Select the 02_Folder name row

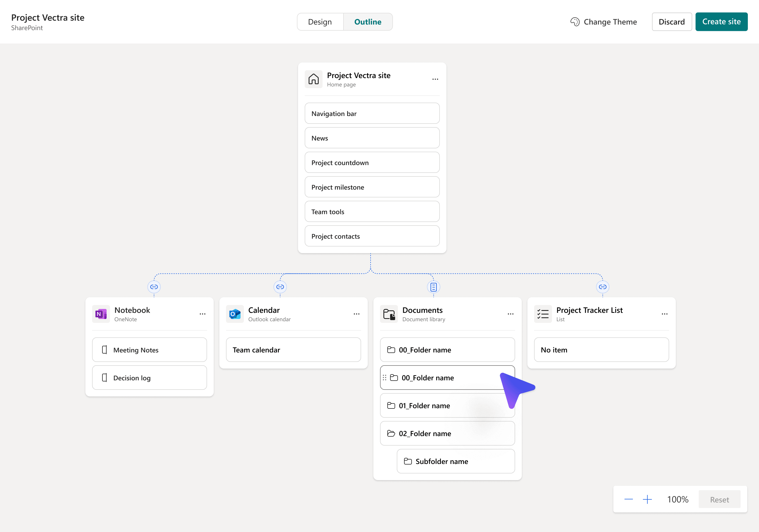447,433
